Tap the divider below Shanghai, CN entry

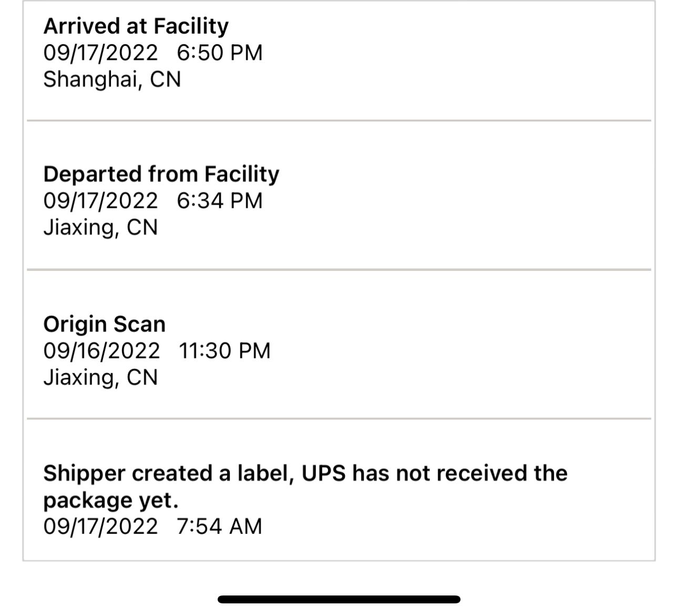point(339,120)
